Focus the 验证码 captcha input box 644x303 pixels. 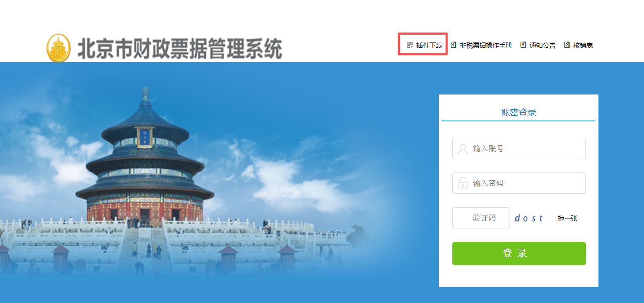click(481, 218)
